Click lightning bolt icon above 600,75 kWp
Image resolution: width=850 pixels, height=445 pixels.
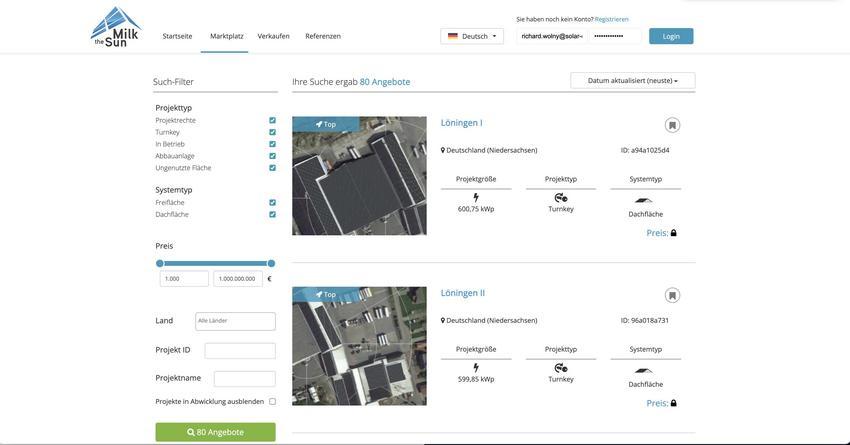(x=476, y=197)
